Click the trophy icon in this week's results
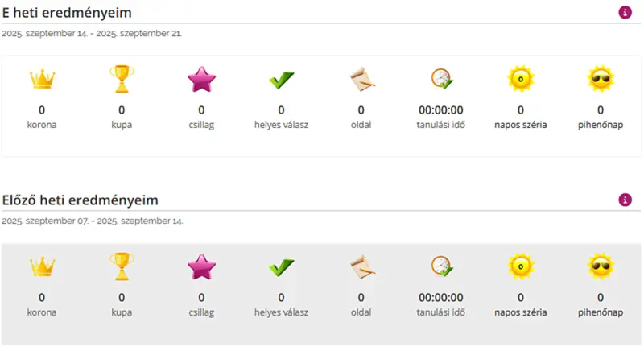The width and height of the screenshot is (644, 347). click(x=122, y=79)
